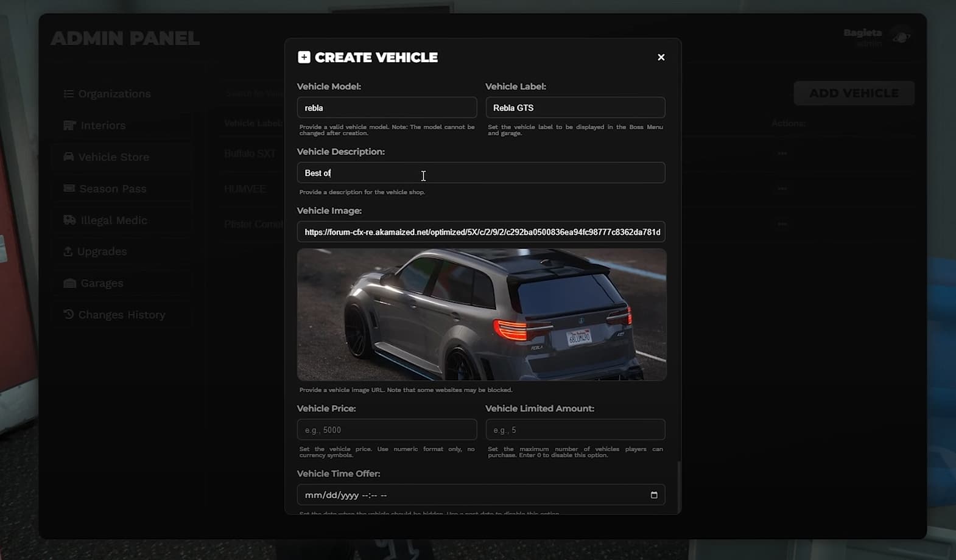Focus the Vehicle Model input field
This screenshot has width=956, height=560.
click(387, 108)
